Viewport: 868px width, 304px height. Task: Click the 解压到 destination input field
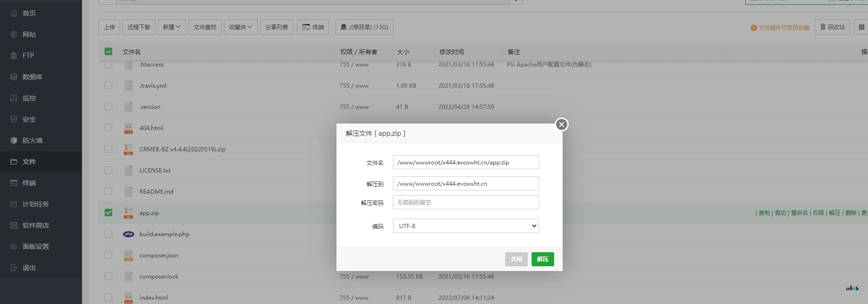point(466,183)
